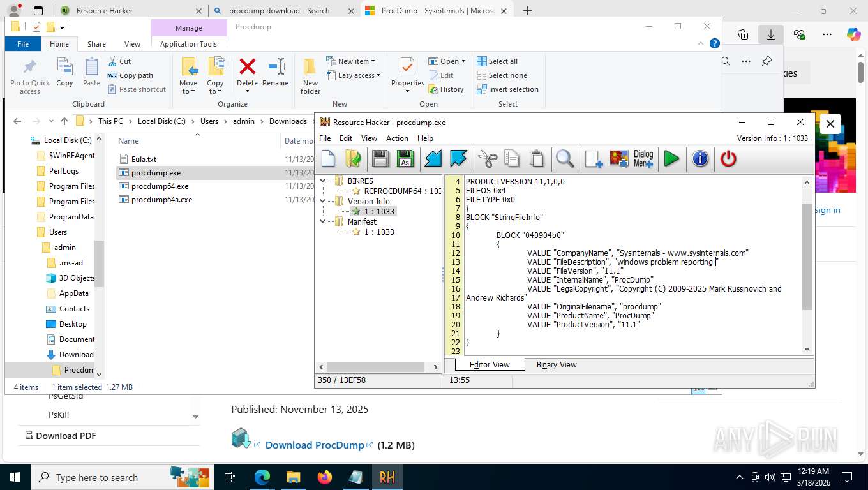
Task: Click the Pin to Quick access icon
Action: (x=29, y=66)
